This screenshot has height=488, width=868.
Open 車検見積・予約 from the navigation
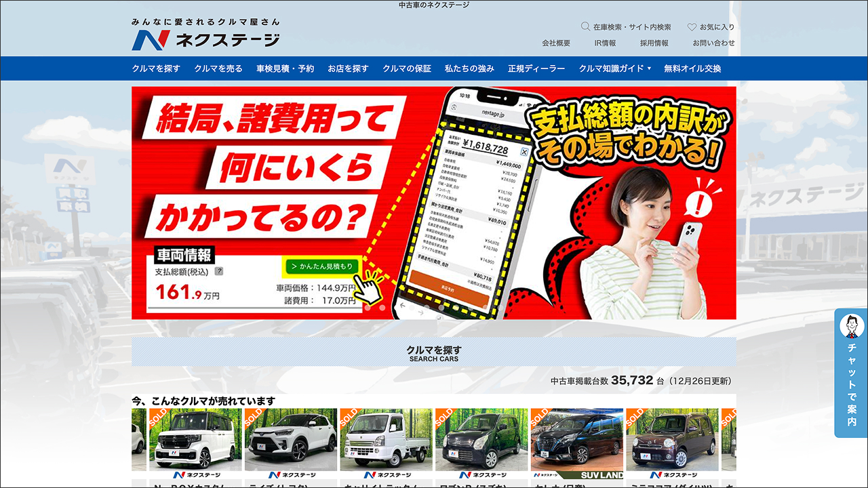283,68
